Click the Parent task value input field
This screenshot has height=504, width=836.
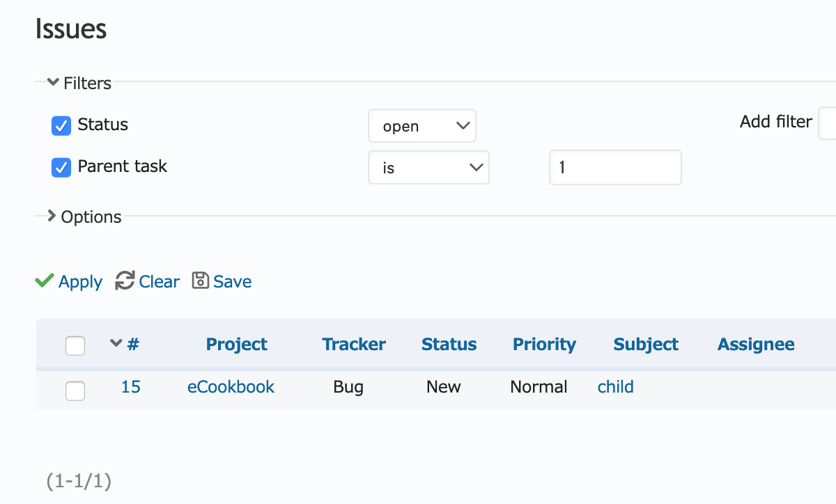tap(615, 168)
